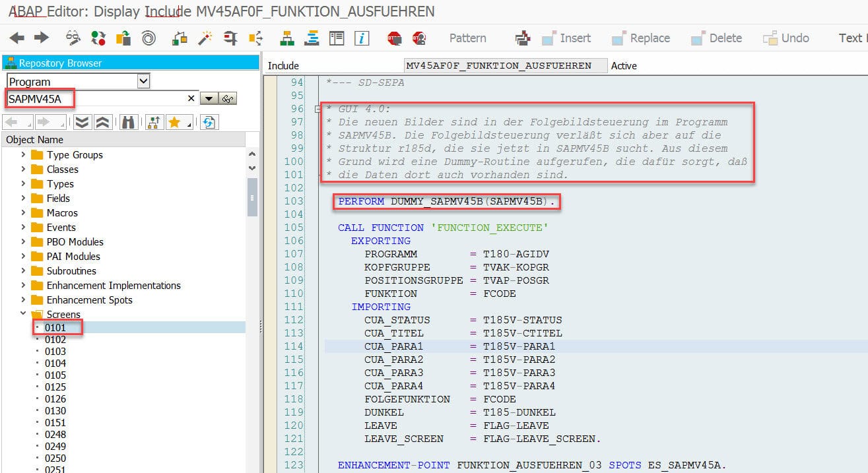The image size is (868, 473).
Task: Click the binoculars find icon in browser
Action: click(129, 122)
